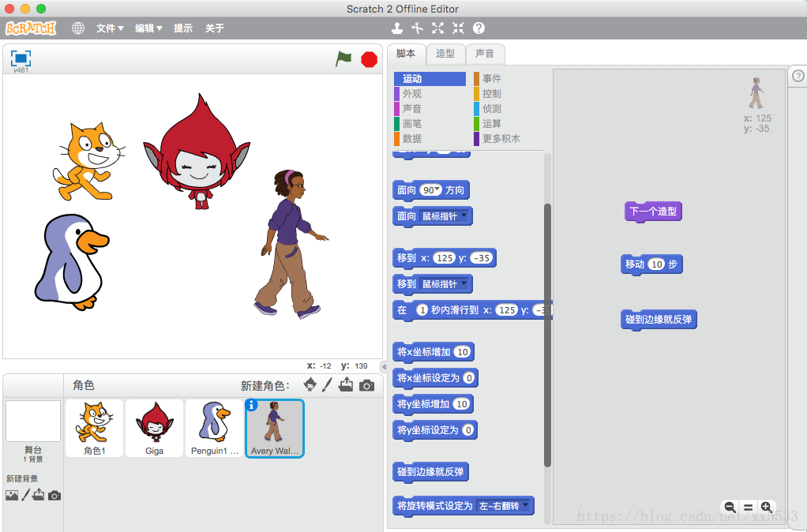807x532 pixels.
Task: Zoom out in the scripts area
Action: point(730,508)
